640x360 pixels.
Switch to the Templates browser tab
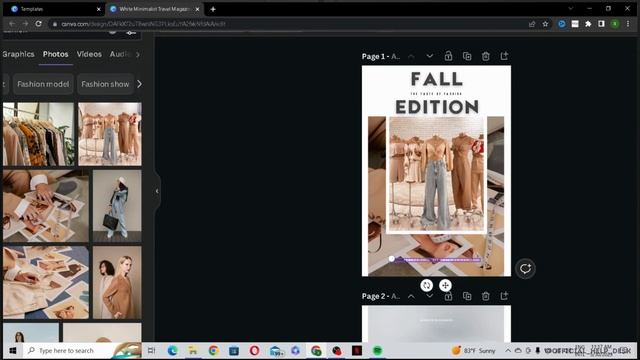(54, 9)
